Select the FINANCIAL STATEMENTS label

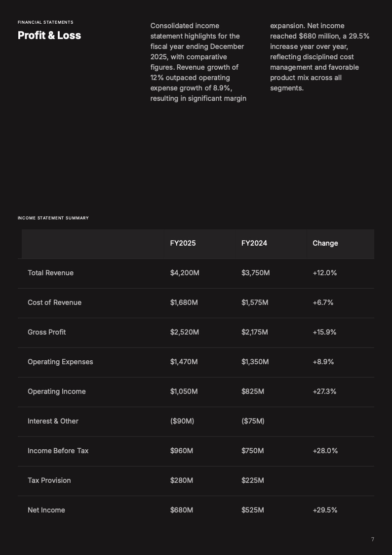(x=45, y=22)
